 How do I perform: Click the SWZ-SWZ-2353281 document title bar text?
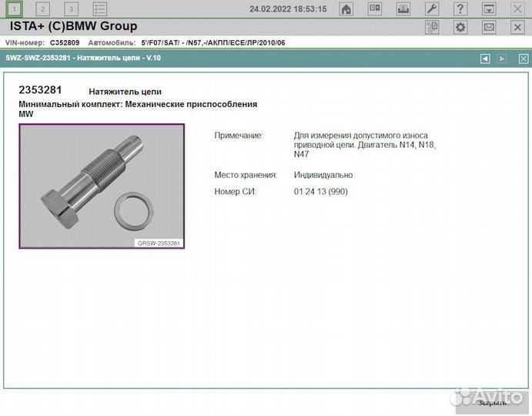point(83,58)
